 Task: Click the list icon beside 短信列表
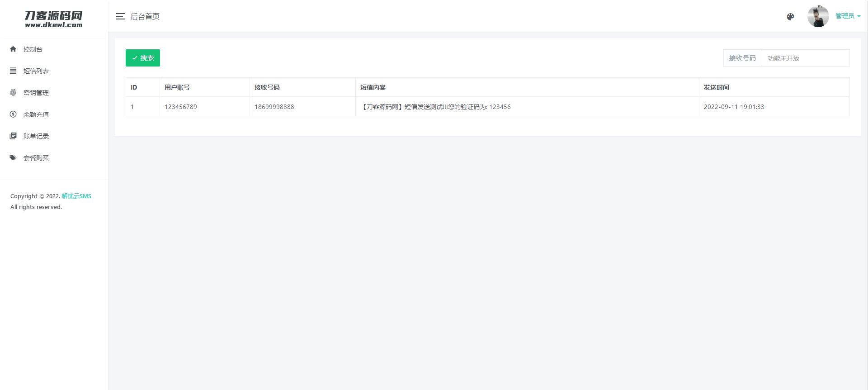(13, 71)
